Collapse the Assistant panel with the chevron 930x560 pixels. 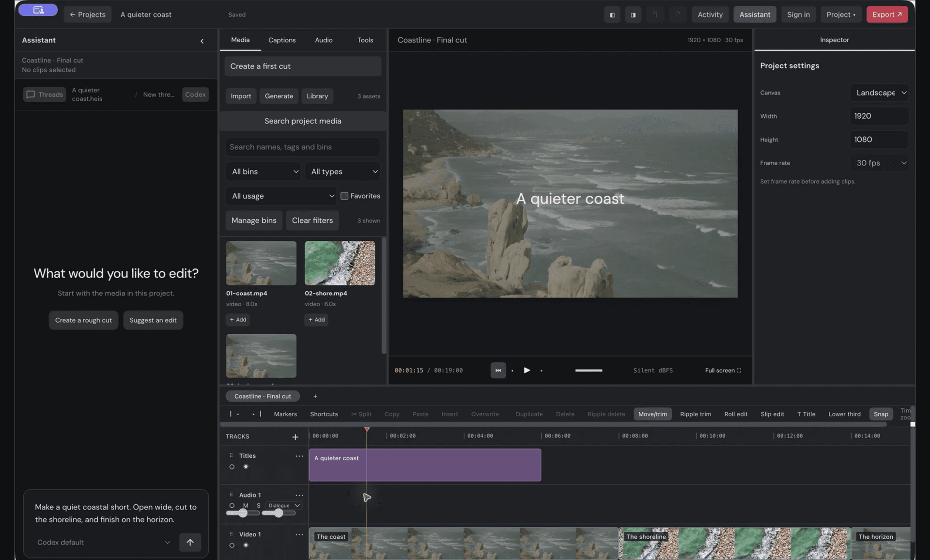[x=202, y=41]
